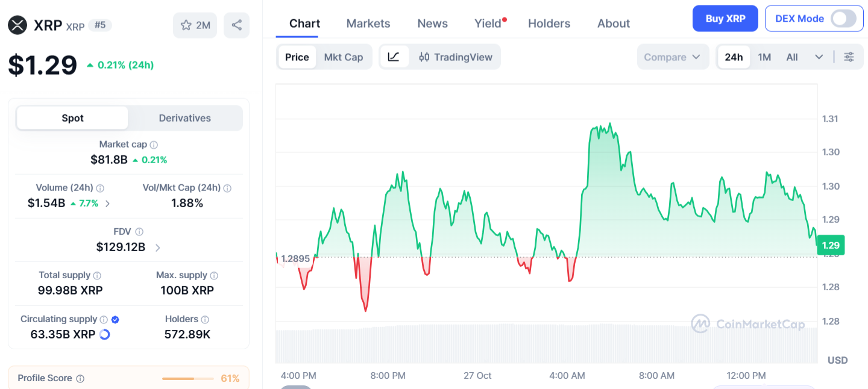The width and height of the screenshot is (868, 389).
Task: Select Price chart mode
Action: pos(297,57)
